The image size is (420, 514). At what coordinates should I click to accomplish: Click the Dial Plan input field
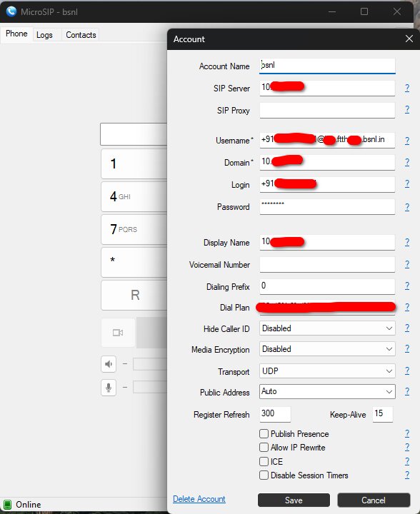327,308
